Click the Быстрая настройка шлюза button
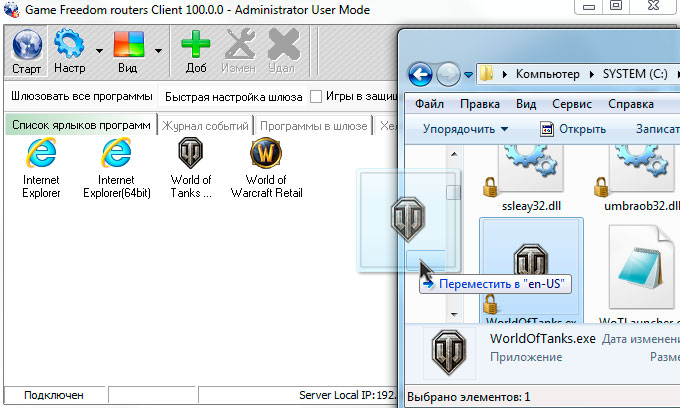Screen dimensions: 680x408 [x=234, y=97]
